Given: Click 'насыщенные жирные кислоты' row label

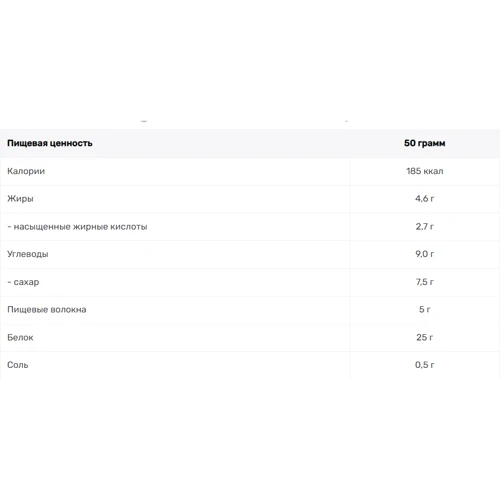Looking at the screenshot, I should point(80,227).
